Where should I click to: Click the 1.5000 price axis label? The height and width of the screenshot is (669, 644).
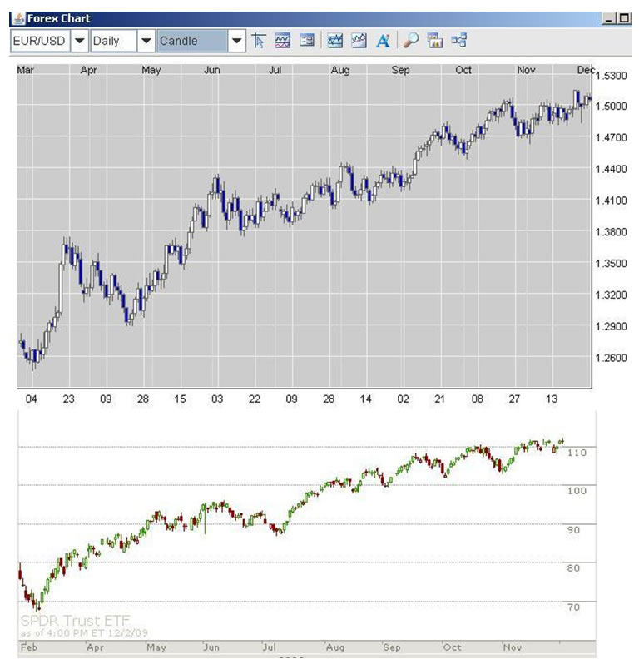coord(612,107)
